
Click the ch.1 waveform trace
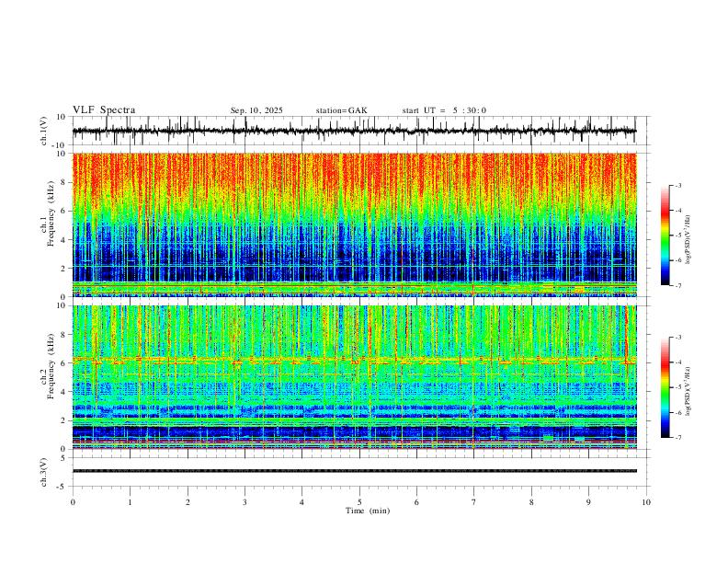click(354, 131)
